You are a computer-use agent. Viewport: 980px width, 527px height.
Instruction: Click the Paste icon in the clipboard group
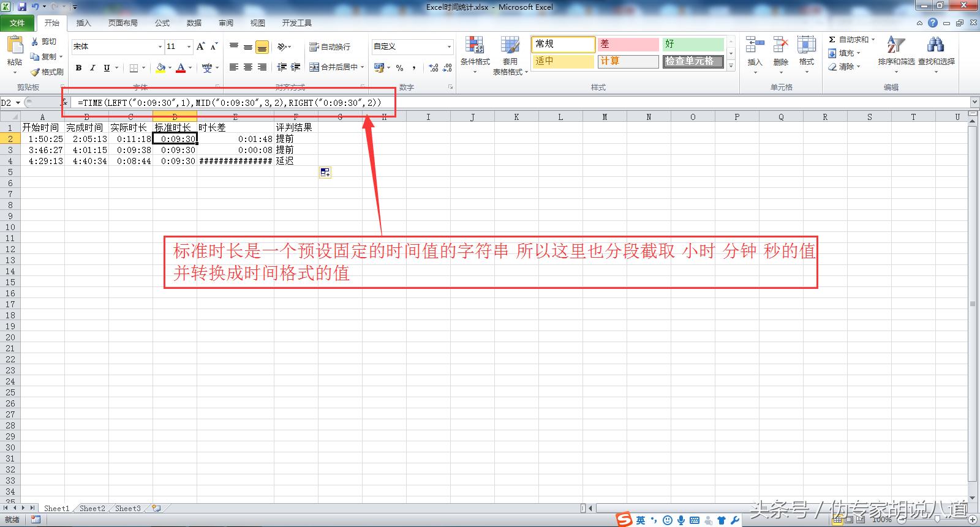[14, 45]
